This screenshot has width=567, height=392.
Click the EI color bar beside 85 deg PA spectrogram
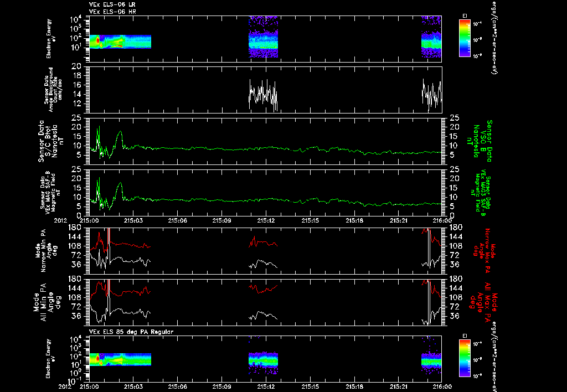click(465, 358)
